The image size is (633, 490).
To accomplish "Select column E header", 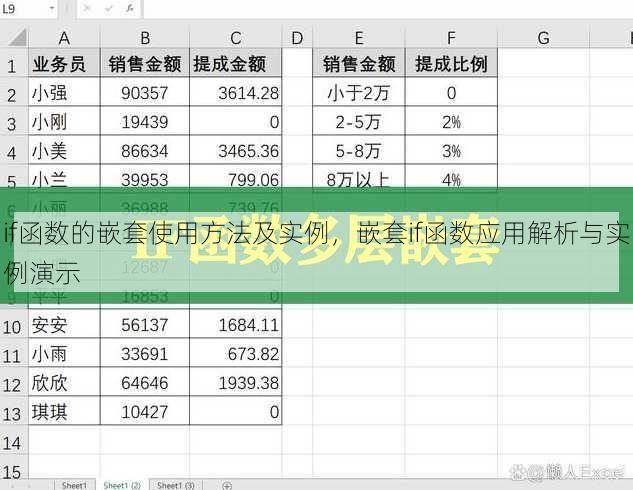I will tap(359, 38).
